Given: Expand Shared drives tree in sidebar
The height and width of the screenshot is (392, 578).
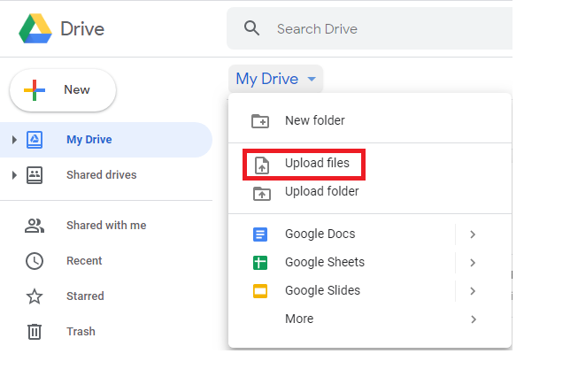Looking at the screenshot, I should [14, 175].
